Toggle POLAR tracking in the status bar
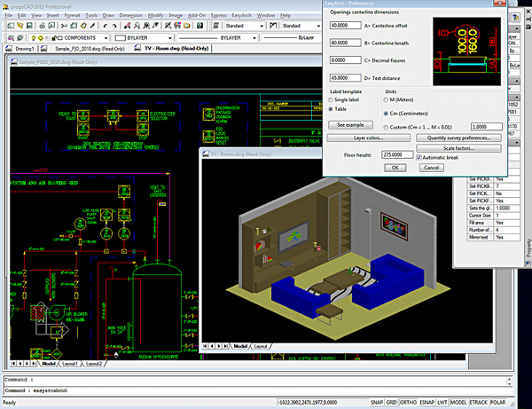This screenshot has width=532, height=409. 497,402
